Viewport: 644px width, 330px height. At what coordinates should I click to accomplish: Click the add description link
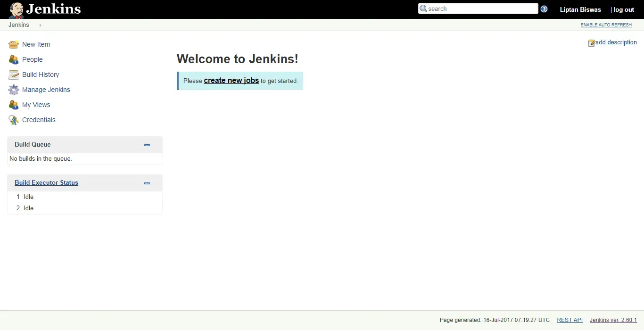coord(616,42)
